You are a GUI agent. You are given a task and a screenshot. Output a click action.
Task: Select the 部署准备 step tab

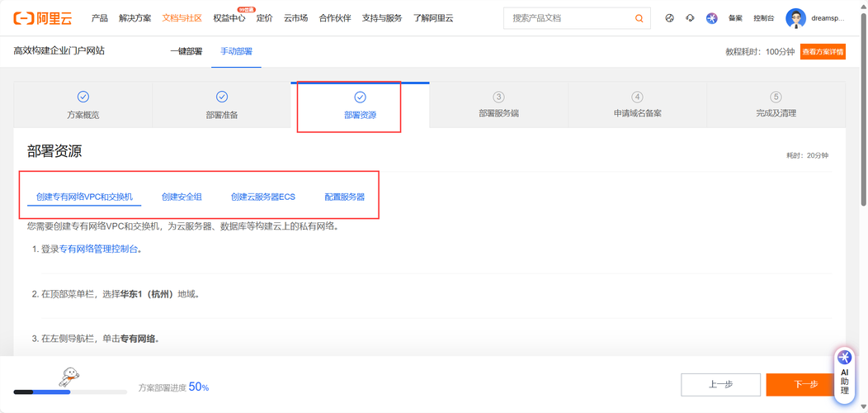[221, 105]
